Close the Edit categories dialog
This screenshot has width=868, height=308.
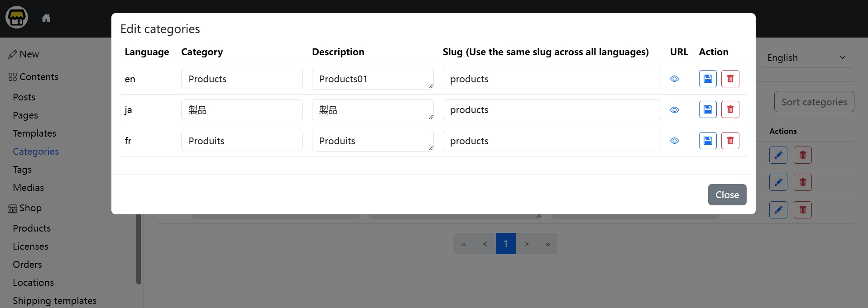[x=727, y=194]
